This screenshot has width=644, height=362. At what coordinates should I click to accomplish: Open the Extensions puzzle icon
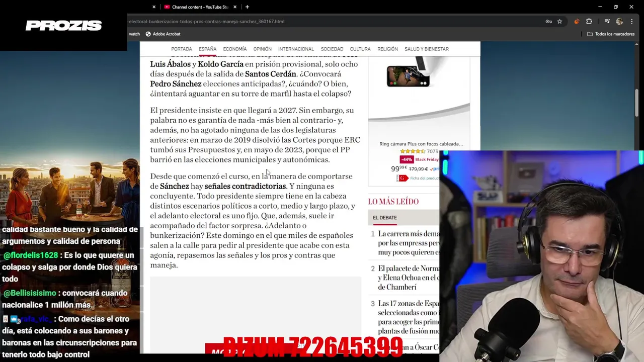tap(589, 22)
